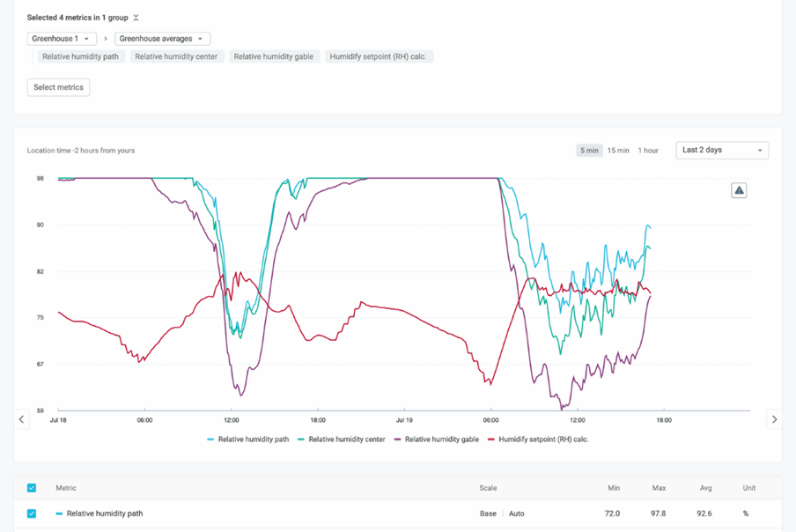Click the warning triangle icon on chart
This screenshot has width=796, height=532.
[x=739, y=190]
